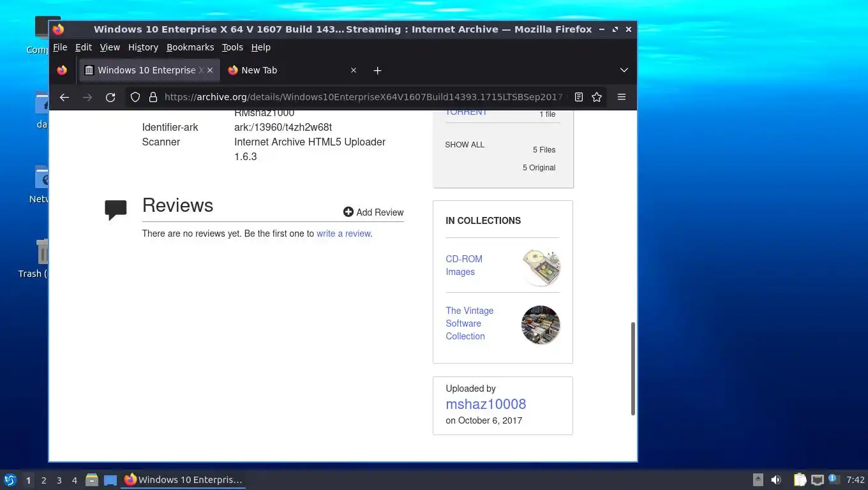Click the October 6, 2017 upload date
This screenshot has height=490, width=868.
(x=490, y=420)
